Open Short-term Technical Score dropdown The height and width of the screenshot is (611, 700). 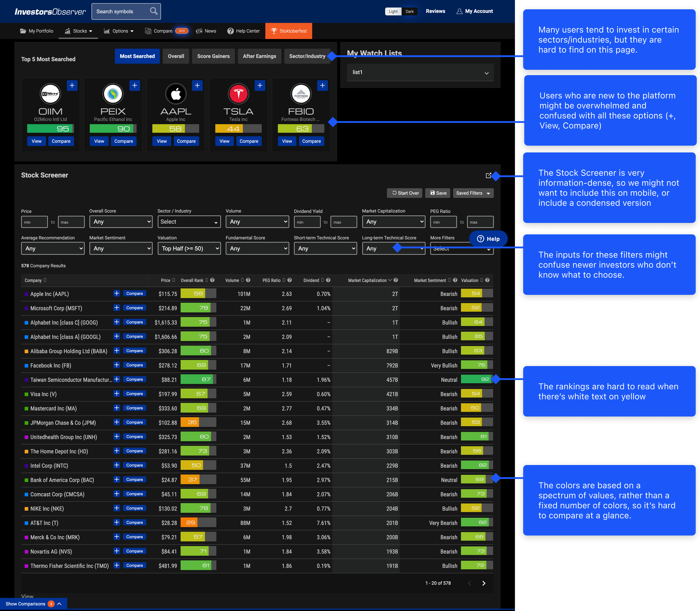tap(325, 249)
